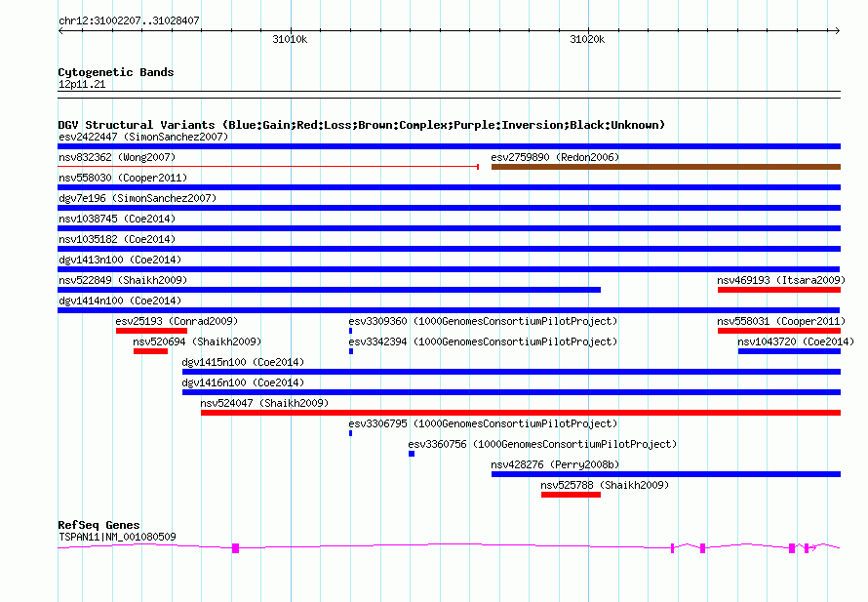868x602 pixels.
Task: Click the brown esv2759890 (Redon2006) complex bar
Action: 666,167
